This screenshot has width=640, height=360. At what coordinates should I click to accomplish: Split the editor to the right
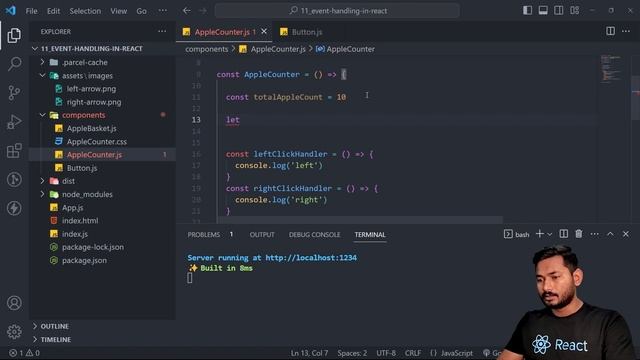tap(610, 31)
